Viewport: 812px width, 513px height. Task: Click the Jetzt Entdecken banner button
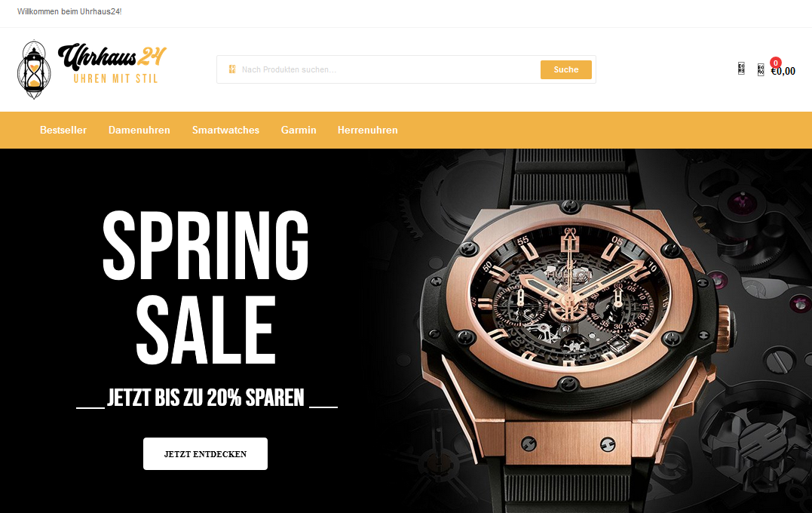(206, 454)
